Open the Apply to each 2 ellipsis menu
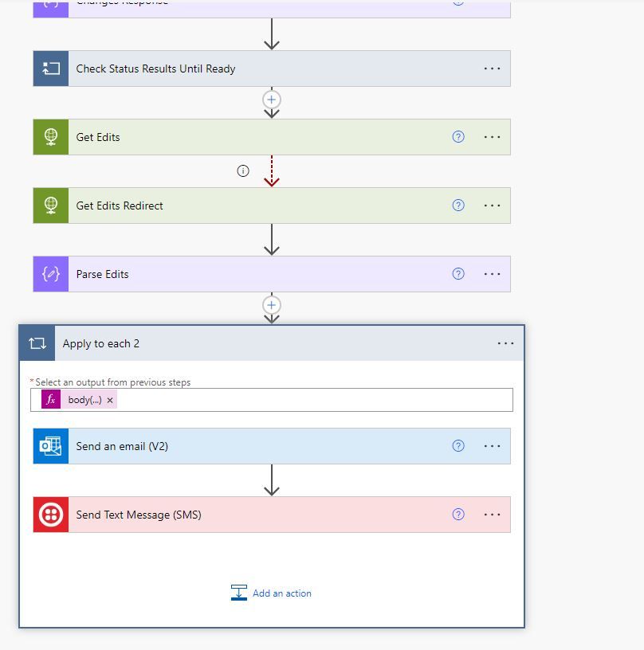644x650 pixels. [x=506, y=343]
